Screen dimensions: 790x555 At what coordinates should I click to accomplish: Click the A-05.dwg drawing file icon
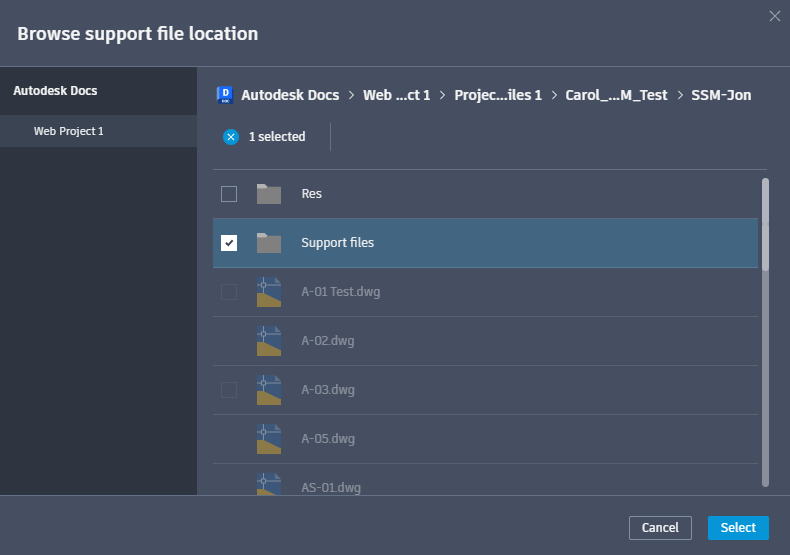coord(268,439)
